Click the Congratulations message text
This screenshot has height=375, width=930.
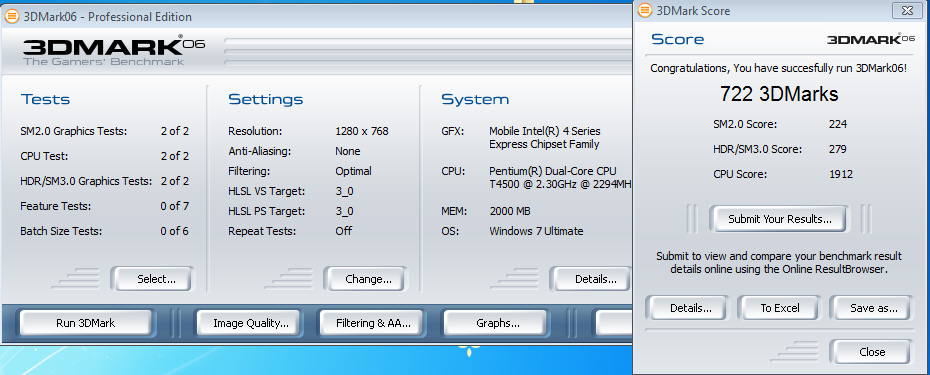pyautogui.click(x=778, y=68)
